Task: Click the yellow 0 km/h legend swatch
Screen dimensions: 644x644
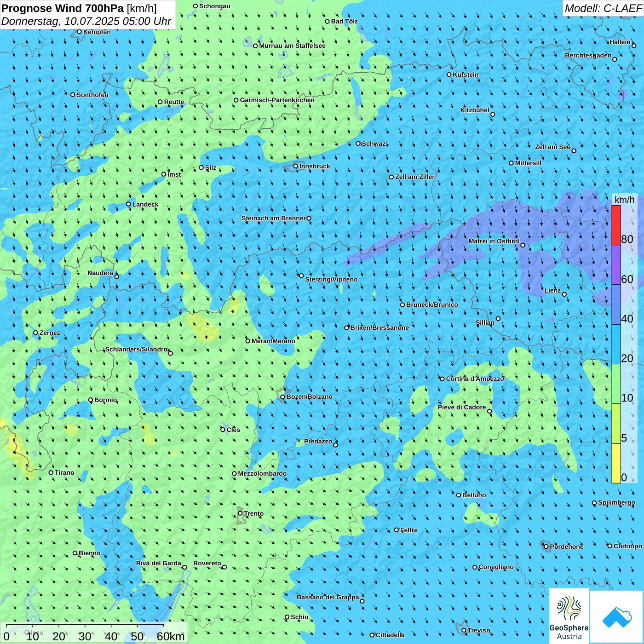Action: click(616, 463)
